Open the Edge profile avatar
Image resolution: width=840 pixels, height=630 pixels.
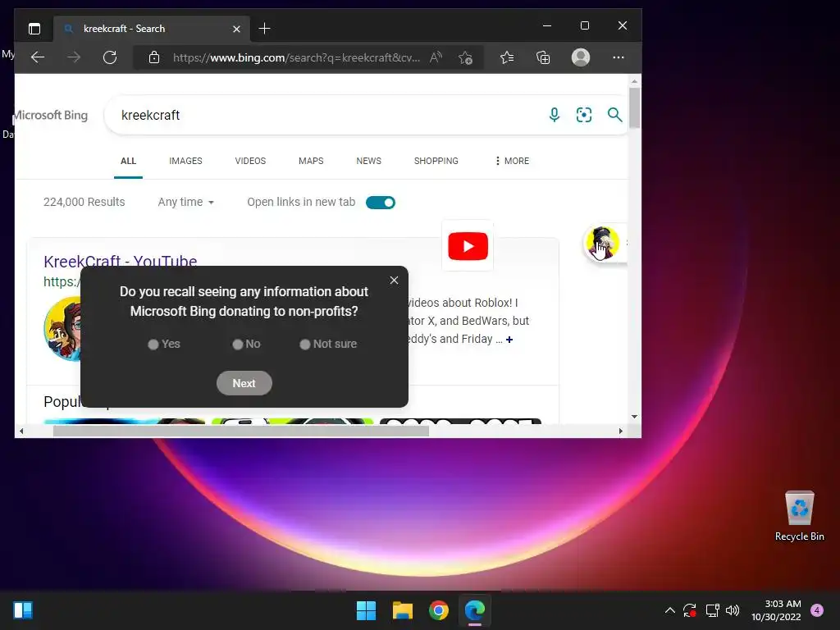581,57
